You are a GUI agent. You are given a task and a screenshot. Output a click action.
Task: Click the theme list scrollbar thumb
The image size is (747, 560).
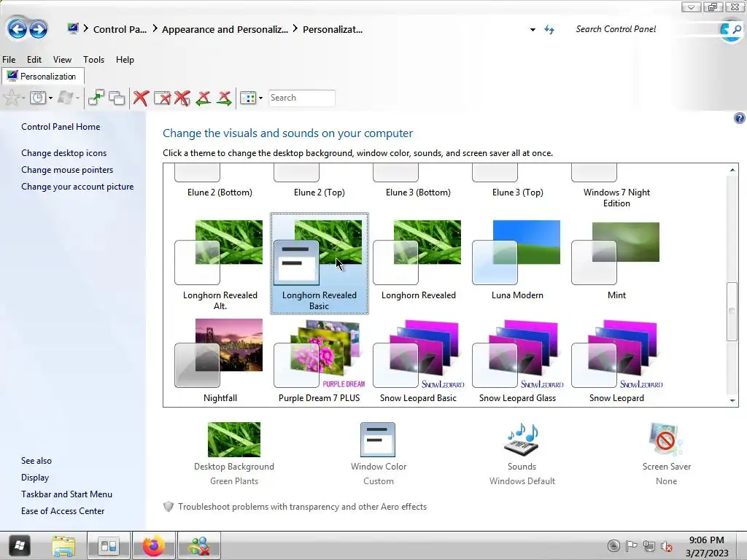(x=732, y=311)
